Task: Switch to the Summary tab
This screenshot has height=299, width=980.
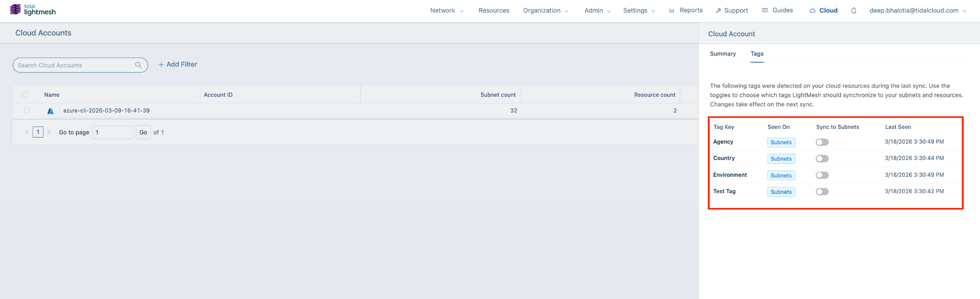Action: [723, 54]
